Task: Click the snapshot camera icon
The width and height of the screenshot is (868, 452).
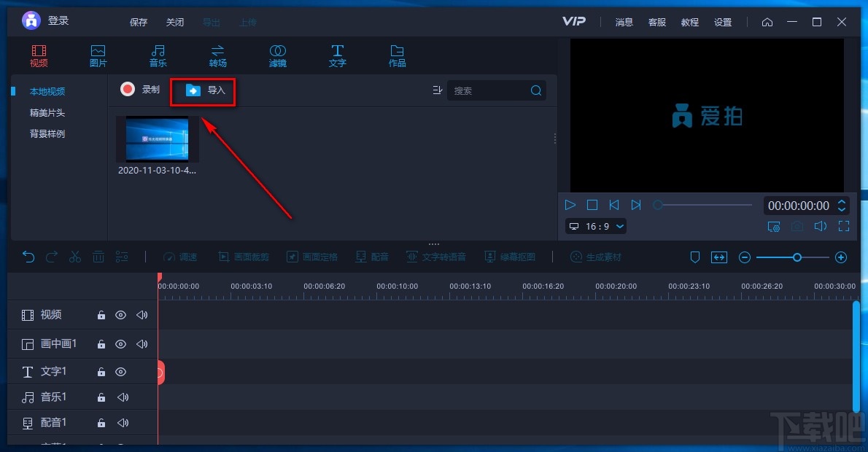Action: 797,226
